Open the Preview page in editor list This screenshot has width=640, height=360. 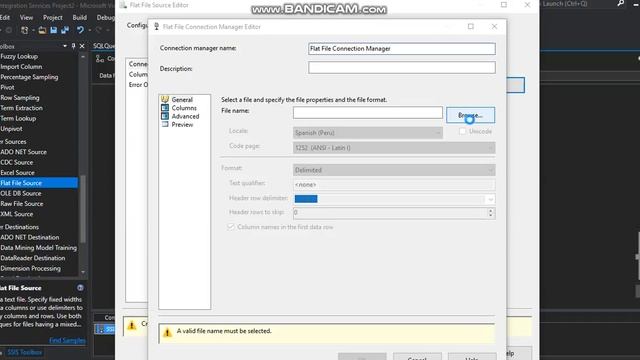pyautogui.click(x=182, y=124)
